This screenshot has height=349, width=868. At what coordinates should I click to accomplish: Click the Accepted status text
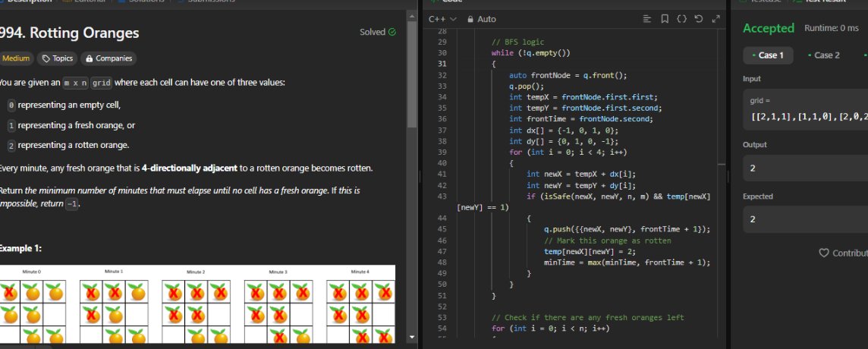[x=769, y=28]
